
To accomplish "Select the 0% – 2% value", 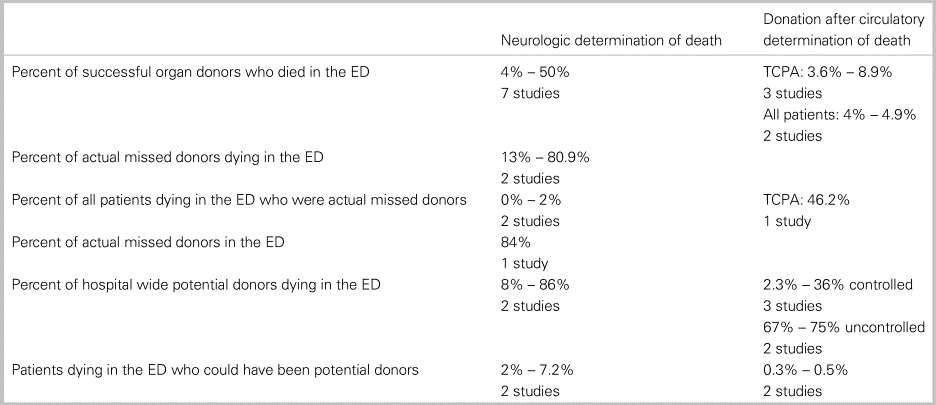I will [529, 200].
